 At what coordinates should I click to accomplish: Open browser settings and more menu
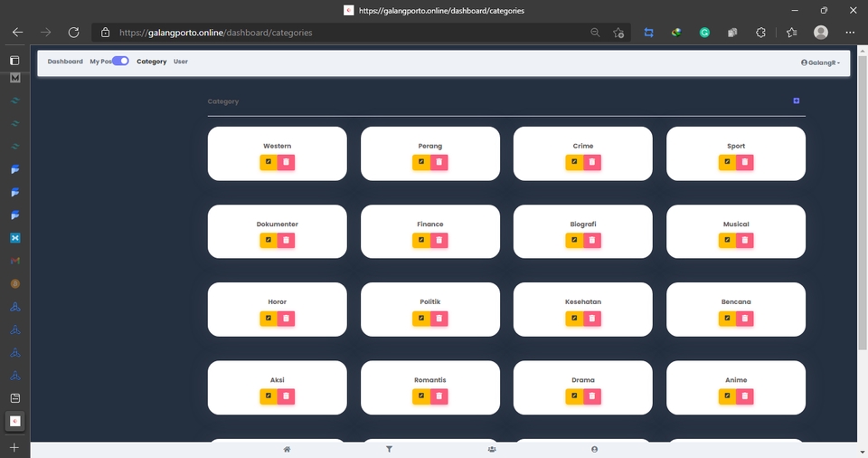850,33
